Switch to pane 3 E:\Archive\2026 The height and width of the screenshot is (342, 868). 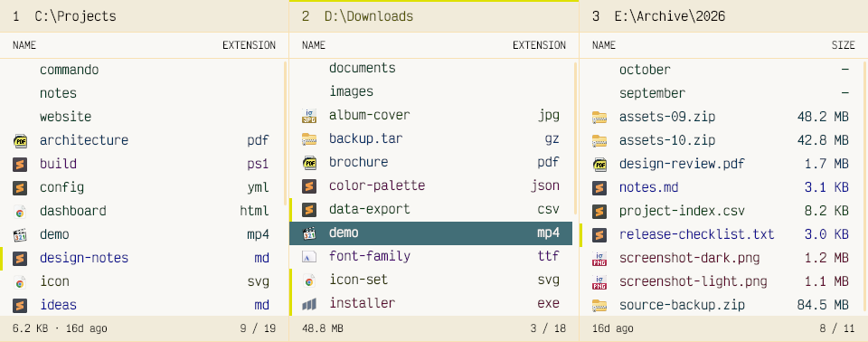[x=723, y=16]
